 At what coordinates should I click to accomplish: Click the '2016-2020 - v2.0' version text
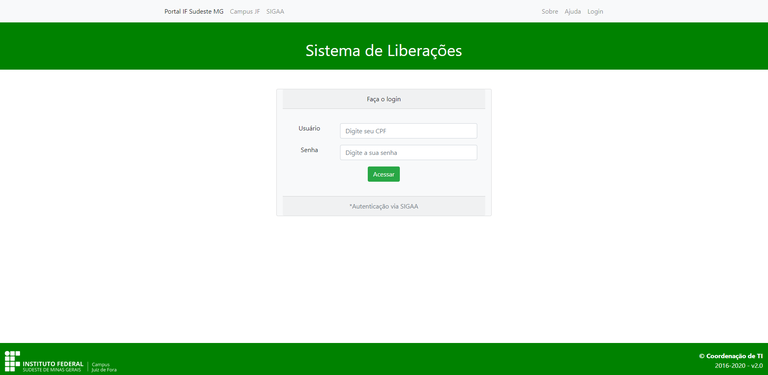(x=739, y=366)
